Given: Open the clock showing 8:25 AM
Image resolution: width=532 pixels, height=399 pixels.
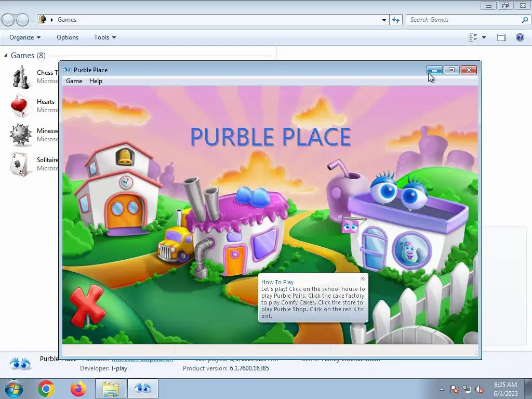Looking at the screenshot, I should 506,389.
